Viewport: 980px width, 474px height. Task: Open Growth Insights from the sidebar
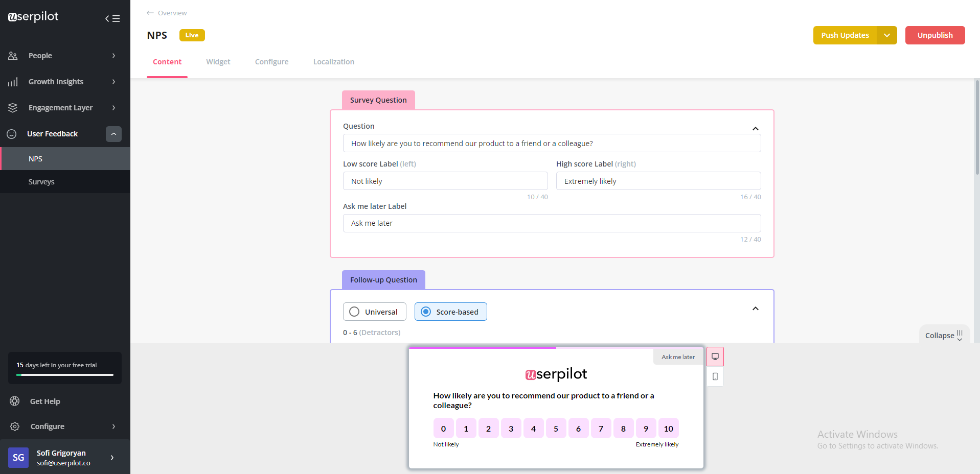13,82
